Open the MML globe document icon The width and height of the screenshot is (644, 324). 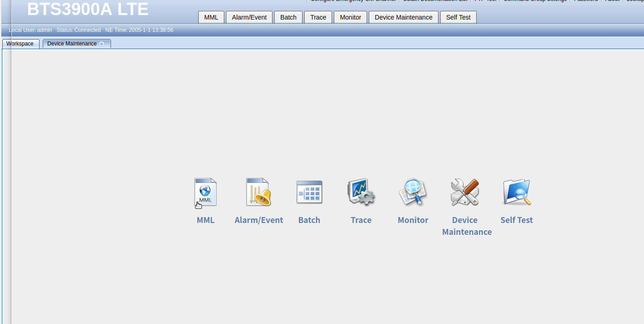pos(206,192)
